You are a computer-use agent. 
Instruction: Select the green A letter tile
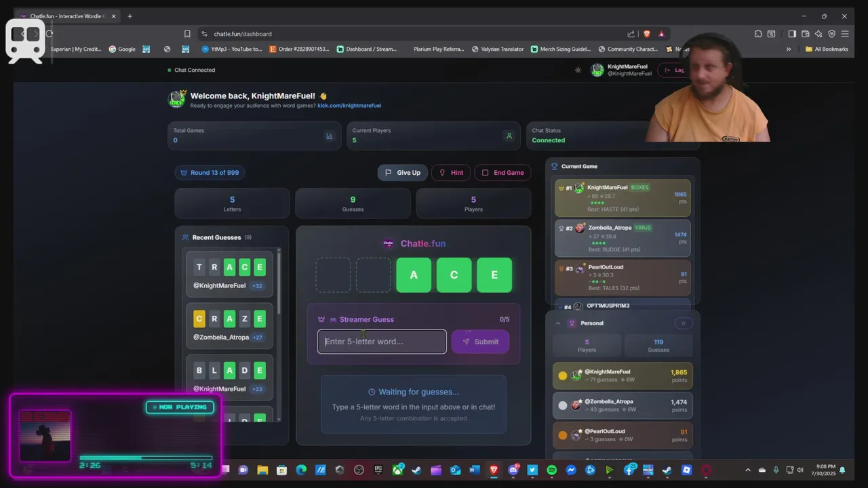[x=414, y=275]
